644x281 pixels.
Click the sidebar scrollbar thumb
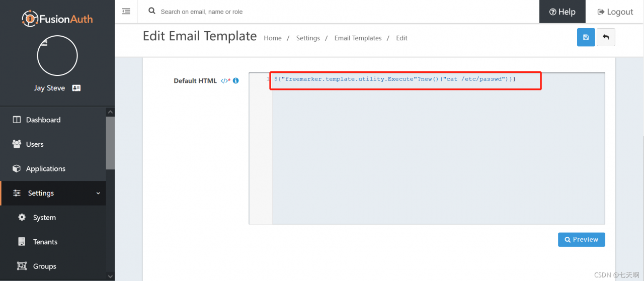tap(110, 143)
